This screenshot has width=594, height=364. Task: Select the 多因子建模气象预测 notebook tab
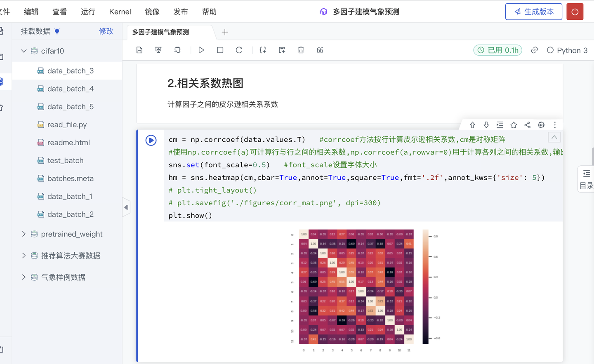click(161, 32)
